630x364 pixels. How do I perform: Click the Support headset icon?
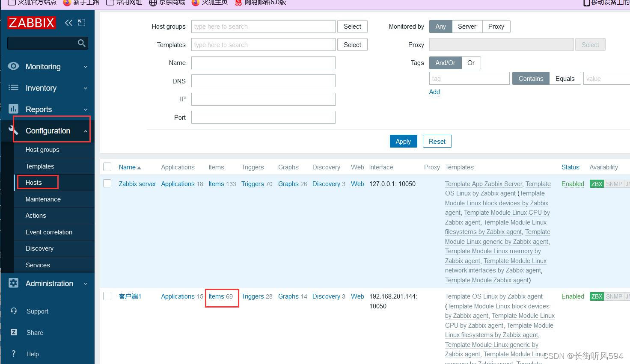point(14,311)
